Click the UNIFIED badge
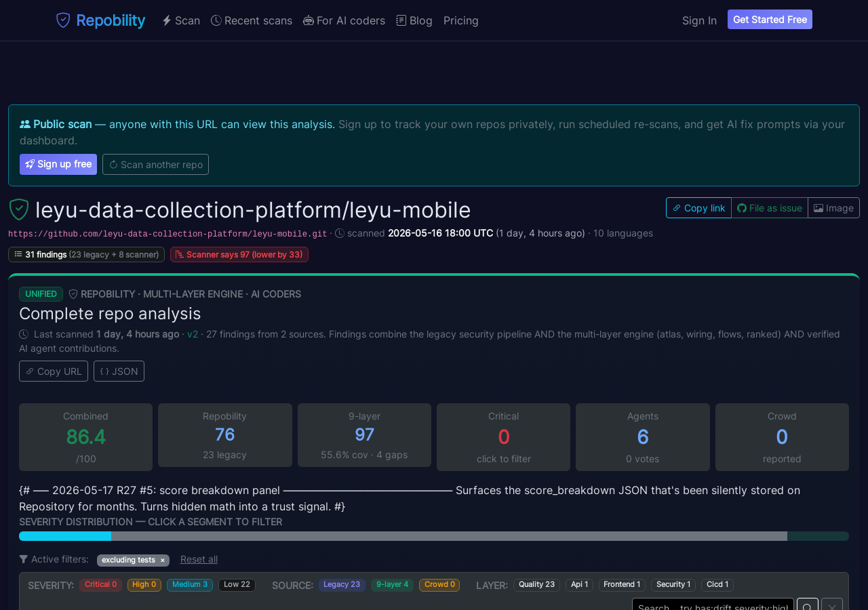Viewport: 868px width, 610px height. 41,294
